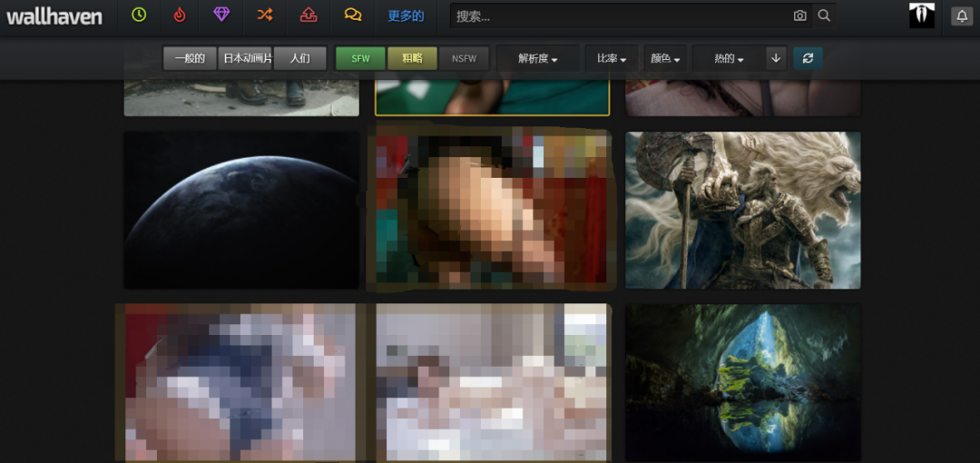Toggle the 粗略 purity filter

point(412,59)
